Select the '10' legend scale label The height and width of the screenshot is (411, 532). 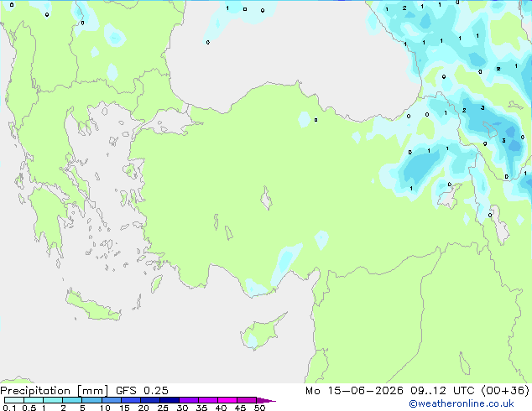coord(105,408)
